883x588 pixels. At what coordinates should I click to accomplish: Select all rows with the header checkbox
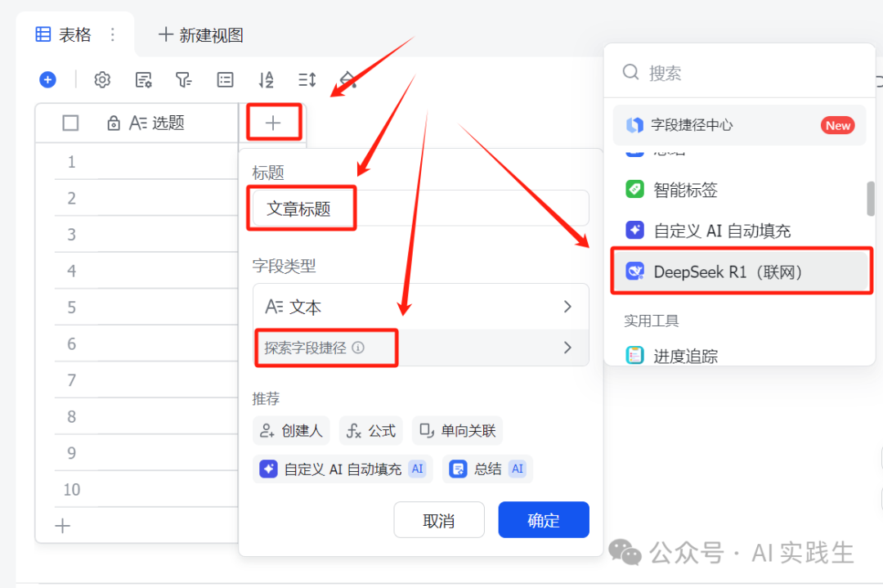pos(70,123)
